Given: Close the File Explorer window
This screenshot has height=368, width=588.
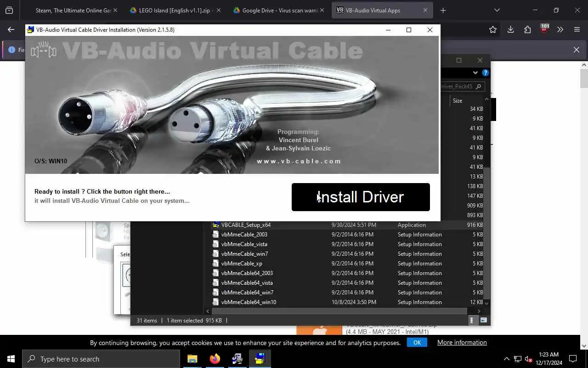Looking at the screenshot, I should coord(480,60).
